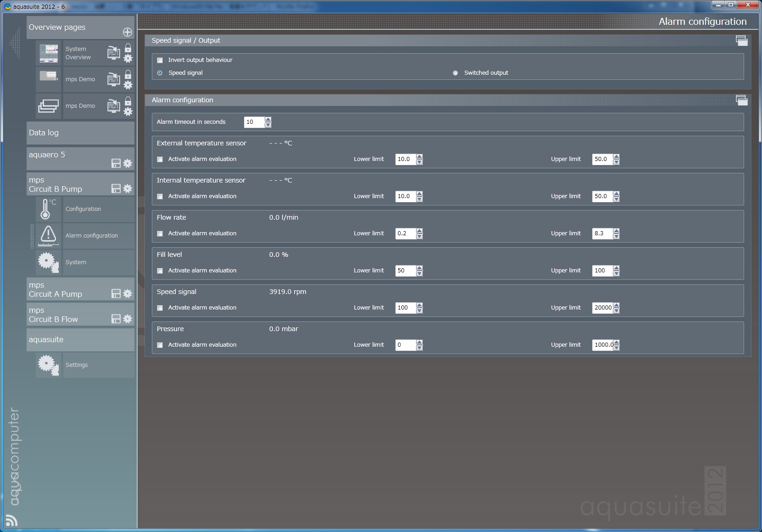Decrease Alarm timeout in seconds
762x532 pixels.
[x=268, y=125]
